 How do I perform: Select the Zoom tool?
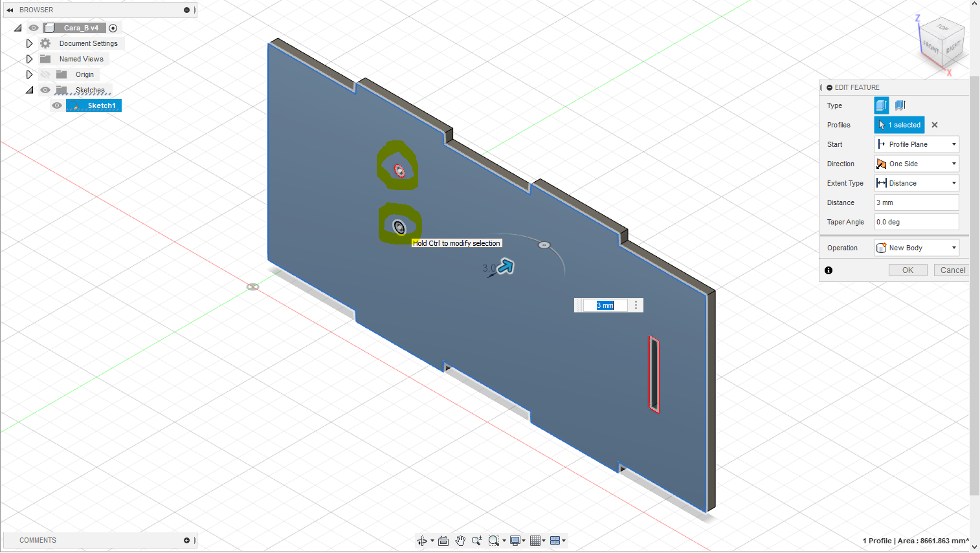click(x=477, y=541)
